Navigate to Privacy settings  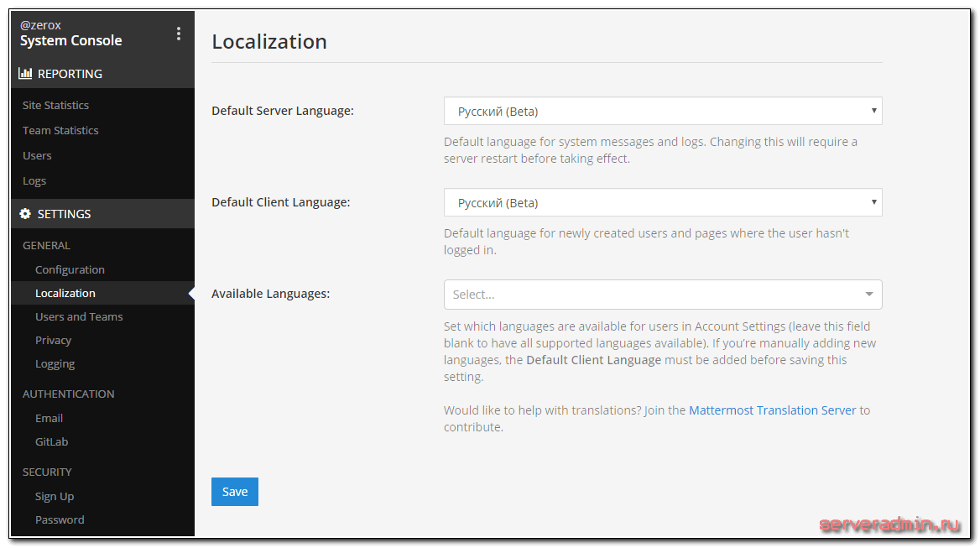pos(53,340)
